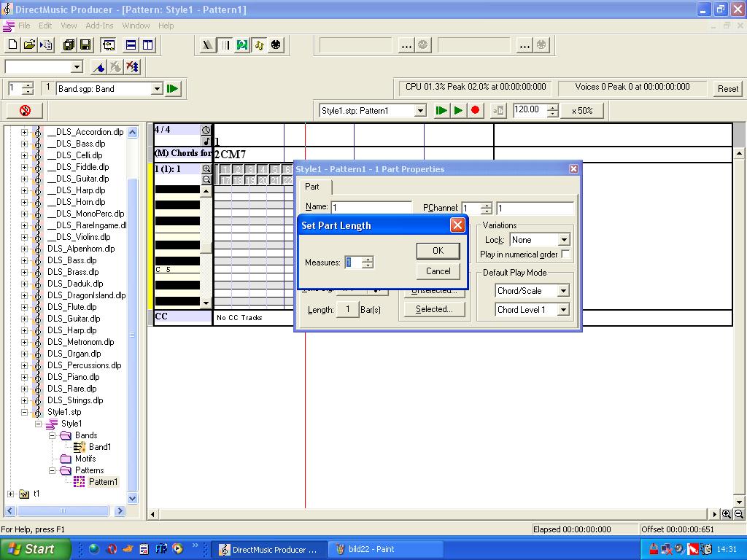Click OK in Set Part Length dialog

pos(438,251)
